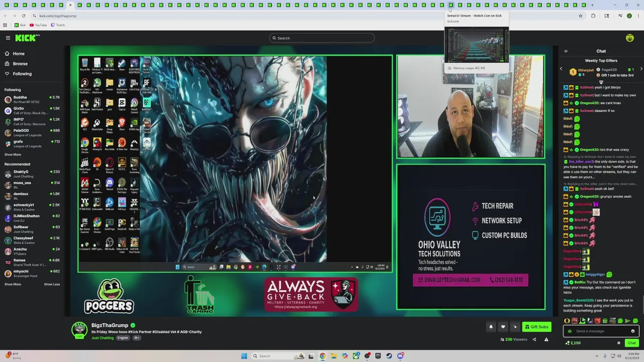The image size is (644, 362).
Task: Click the address bar showing kick.com/bigzthagrump
Action: click(302, 16)
